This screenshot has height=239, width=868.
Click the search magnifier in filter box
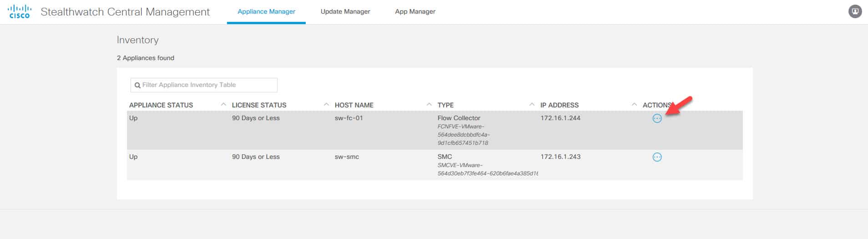point(137,85)
